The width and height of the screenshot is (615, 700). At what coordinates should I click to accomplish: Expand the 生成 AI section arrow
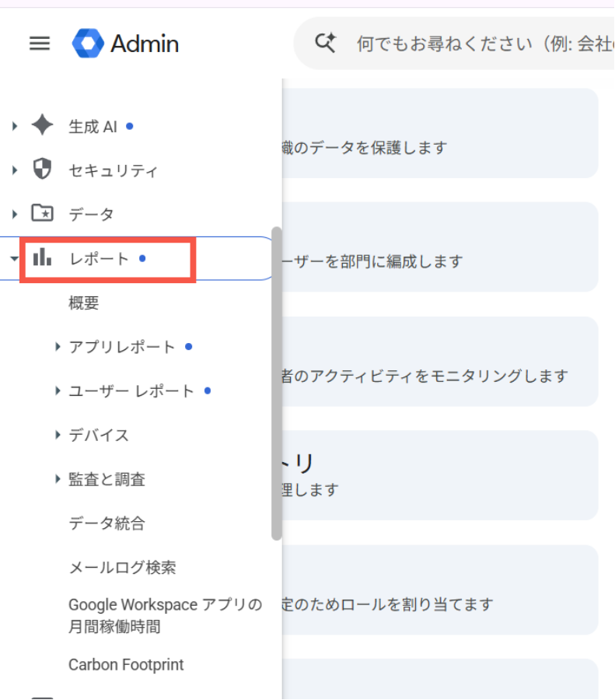coord(15,126)
